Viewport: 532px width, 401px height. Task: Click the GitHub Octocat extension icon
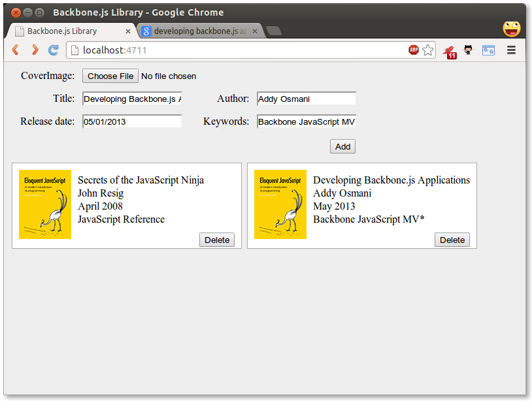click(469, 50)
